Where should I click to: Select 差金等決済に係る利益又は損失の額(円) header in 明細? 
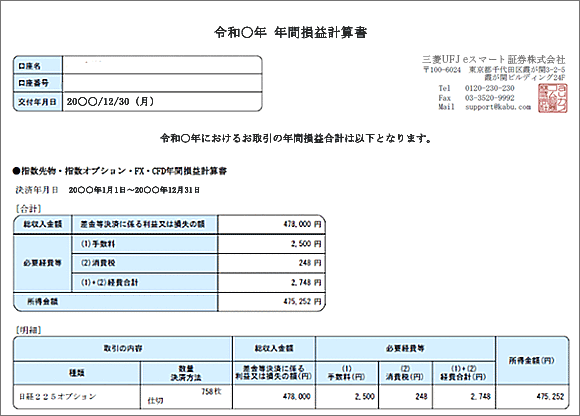(x=274, y=373)
